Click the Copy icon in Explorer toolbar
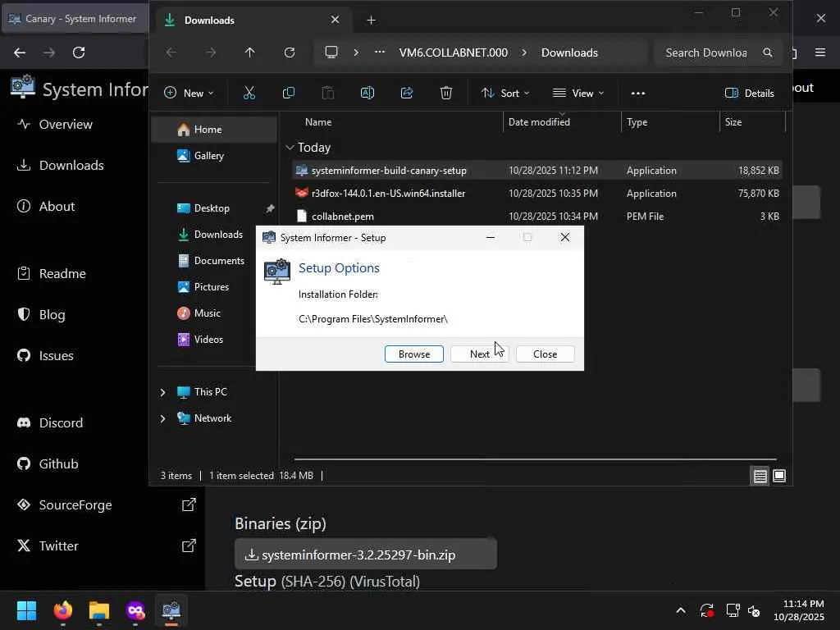 288,93
